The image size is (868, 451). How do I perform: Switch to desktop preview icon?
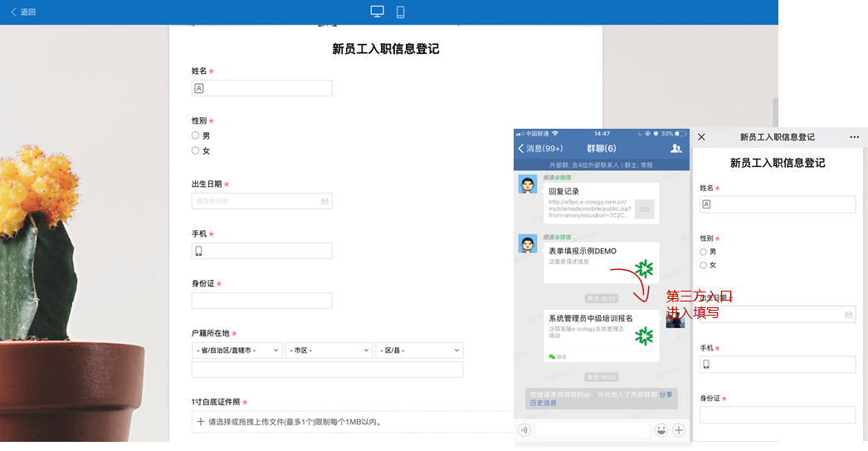pos(377,12)
